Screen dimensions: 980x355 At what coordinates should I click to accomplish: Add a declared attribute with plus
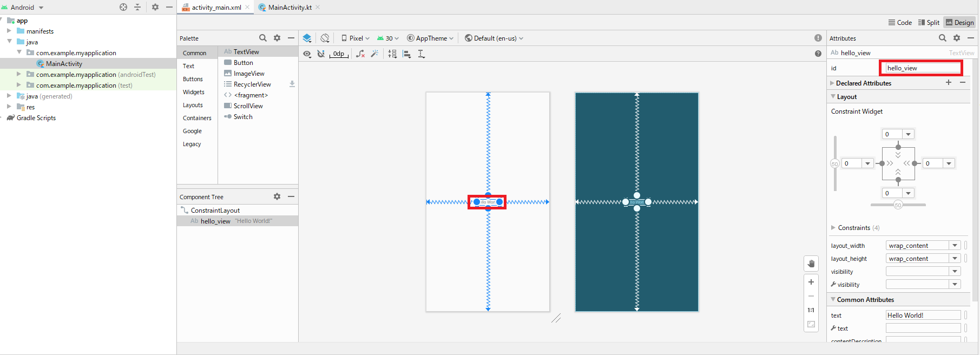949,82
